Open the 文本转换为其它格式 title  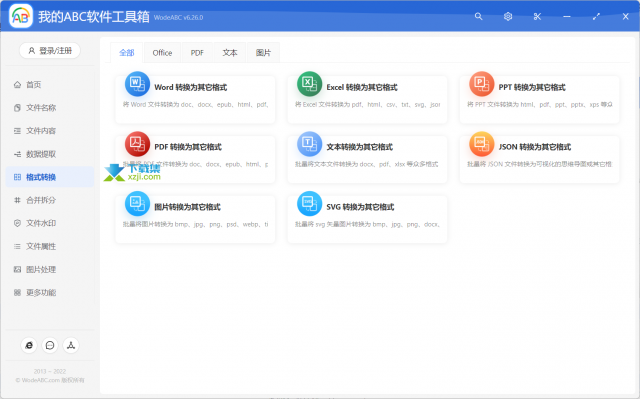coord(360,147)
